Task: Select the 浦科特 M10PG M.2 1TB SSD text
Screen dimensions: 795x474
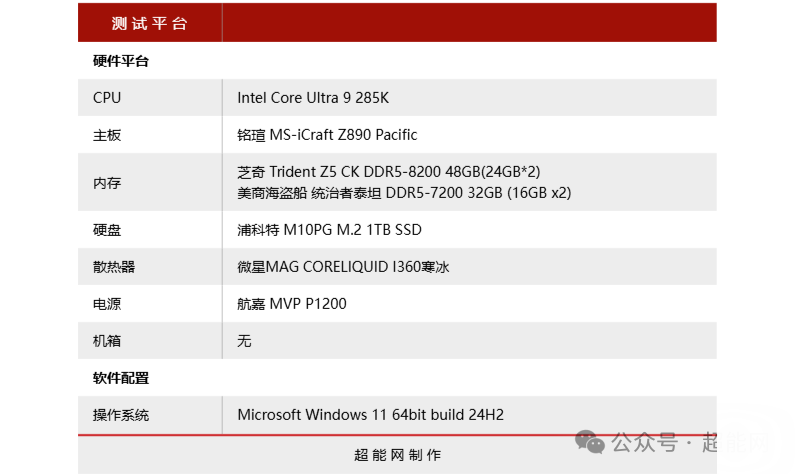Action: pos(329,230)
